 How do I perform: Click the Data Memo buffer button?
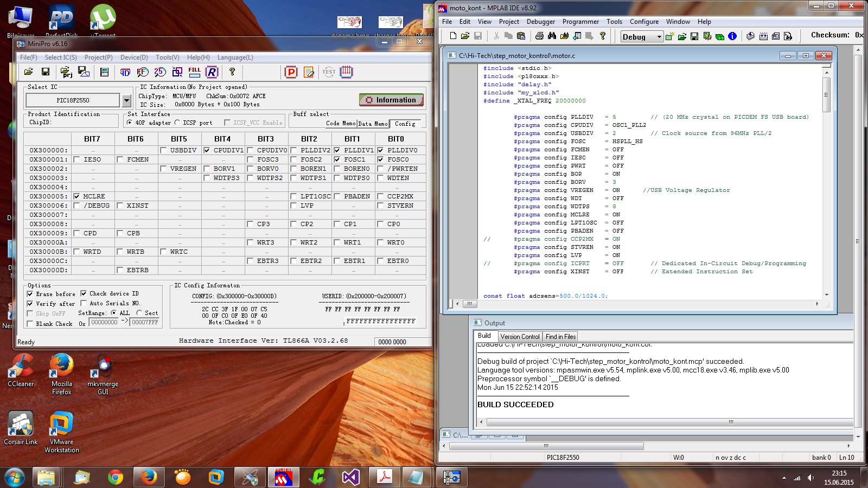tap(373, 124)
